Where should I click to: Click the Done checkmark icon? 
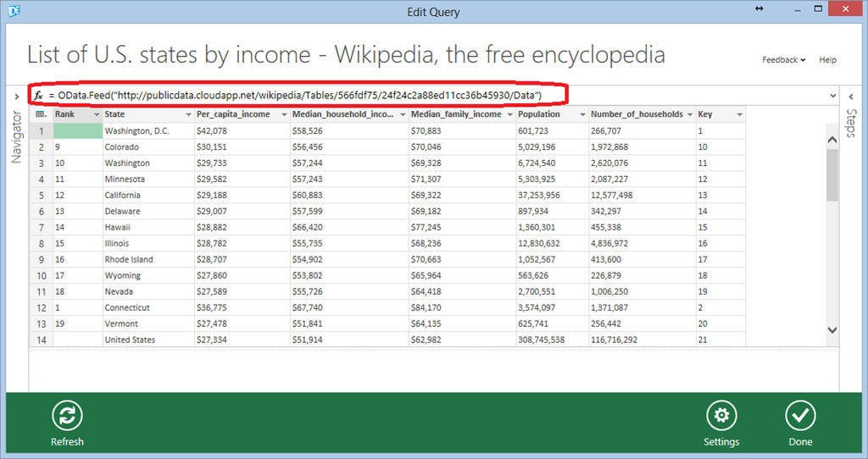[x=800, y=415]
